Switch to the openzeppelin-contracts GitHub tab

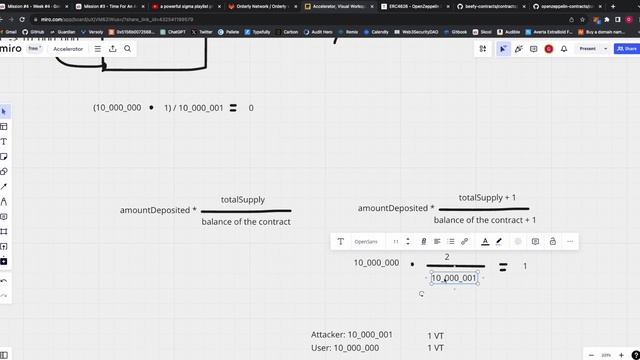[567, 7]
